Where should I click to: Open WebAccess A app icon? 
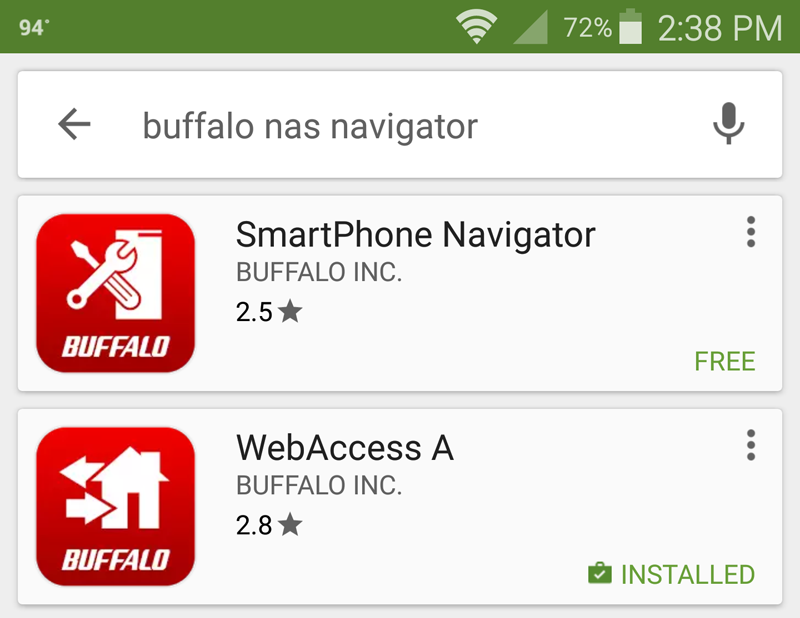click(x=115, y=506)
